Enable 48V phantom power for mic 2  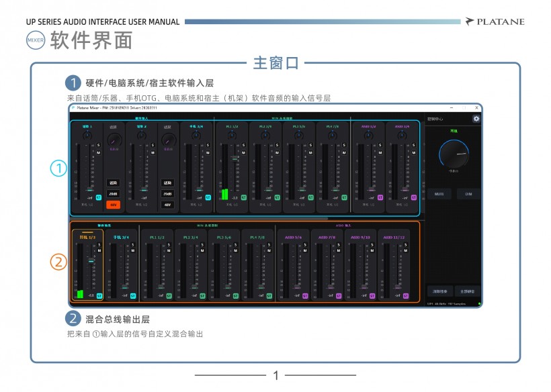tap(167, 205)
